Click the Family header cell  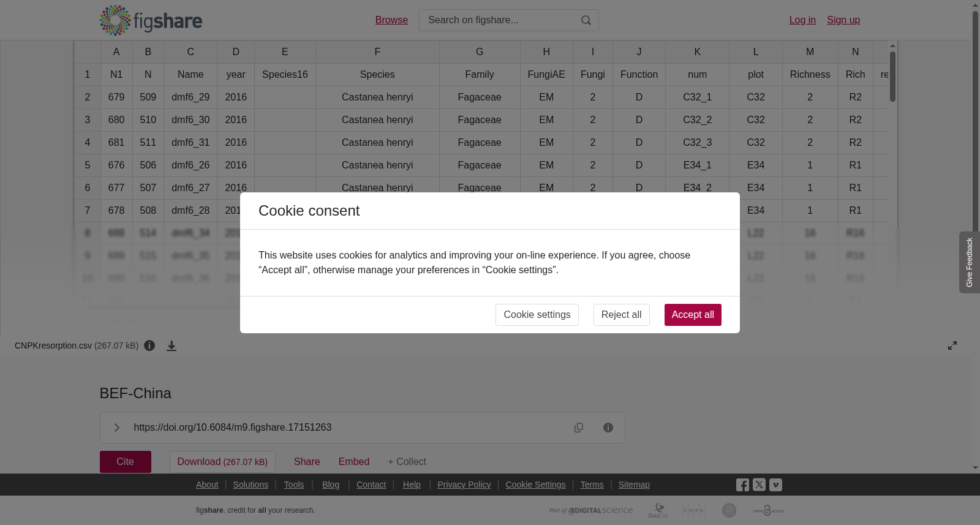pyautogui.click(x=480, y=75)
